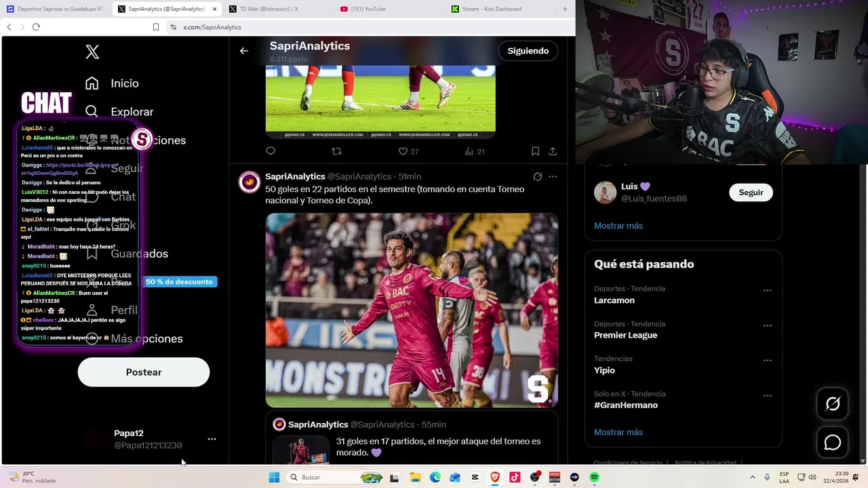Click the Siguiendo button
The width and height of the screenshot is (868, 488).
(528, 51)
